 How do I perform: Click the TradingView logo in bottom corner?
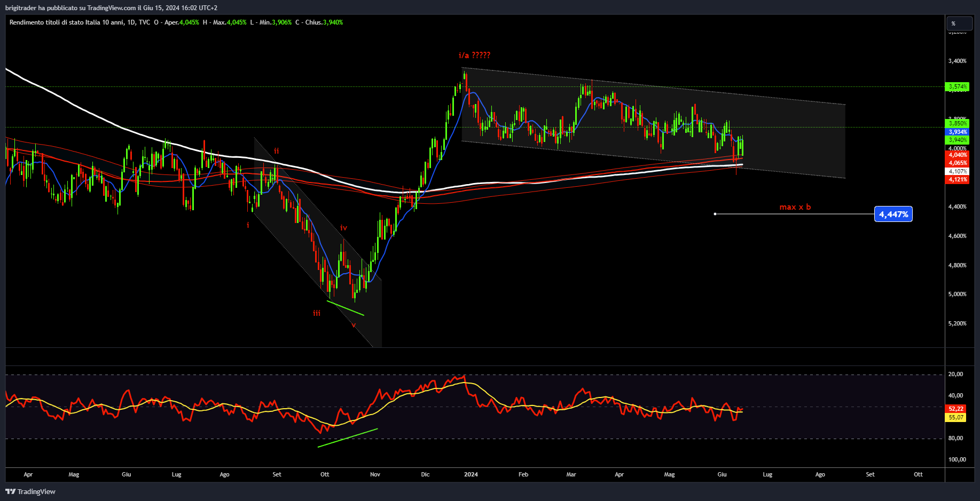coord(30,491)
